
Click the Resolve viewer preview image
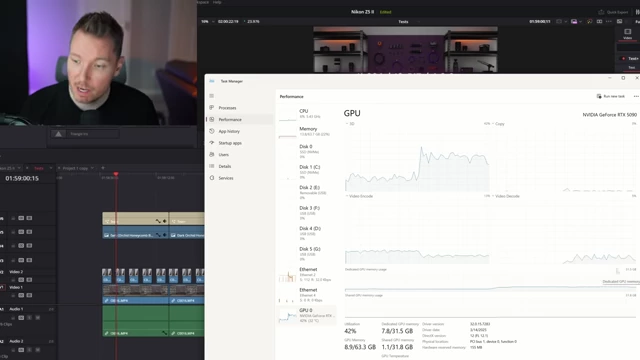405,50
